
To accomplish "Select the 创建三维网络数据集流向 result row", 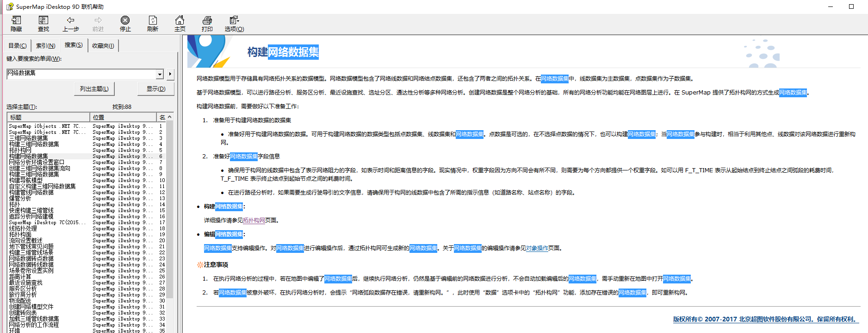I will tap(87, 168).
